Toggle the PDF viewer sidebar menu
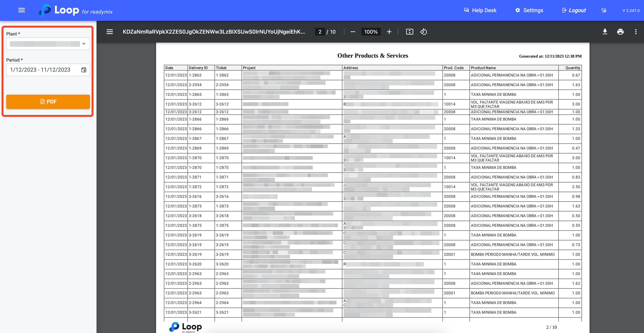 (x=110, y=32)
